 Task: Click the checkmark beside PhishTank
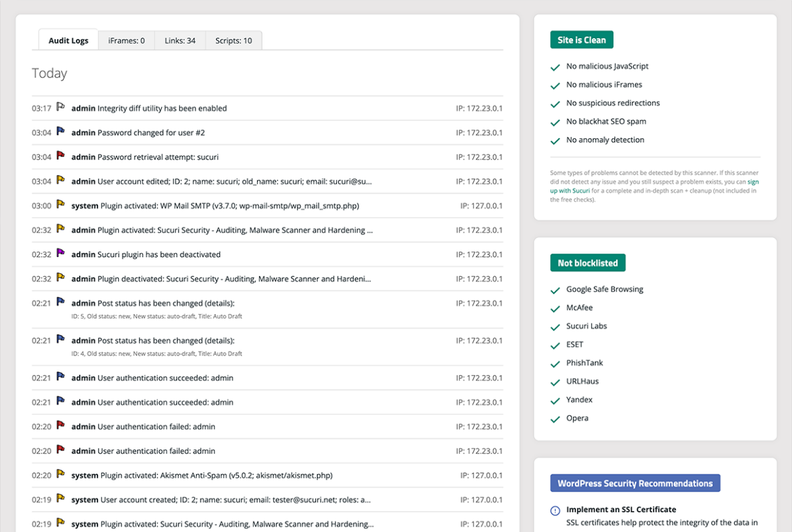[x=555, y=364]
